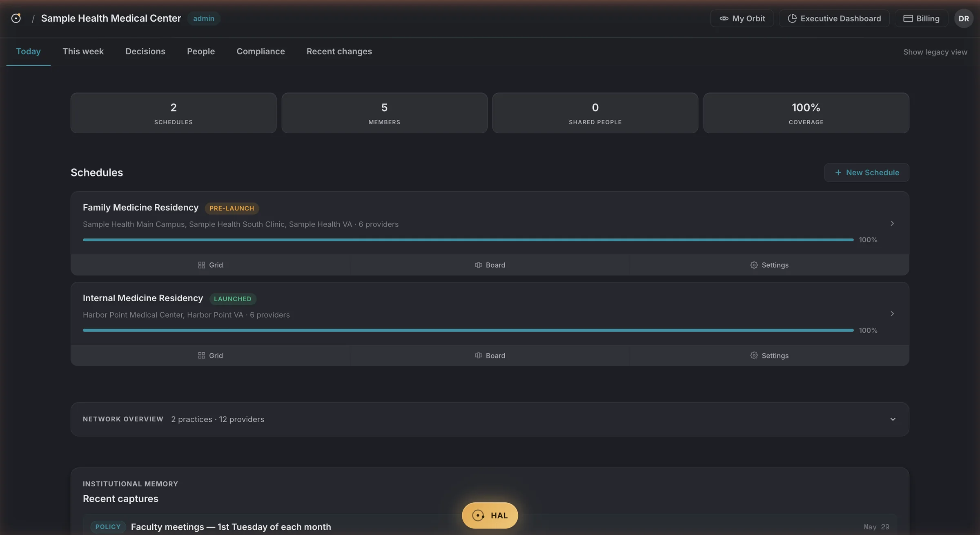This screenshot has height=535, width=980.
Task: Switch to the Today tab
Action: [28, 51]
